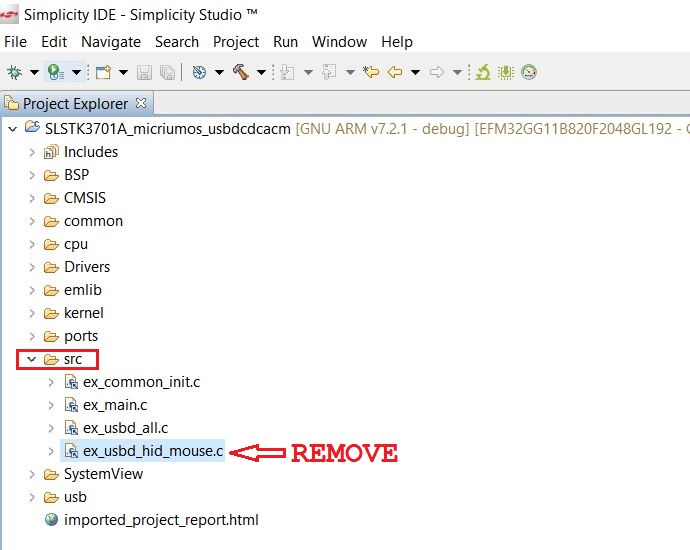Viewport: 690px width, 550px height.
Task: Close the Project Explorer view
Action: [x=141, y=103]
